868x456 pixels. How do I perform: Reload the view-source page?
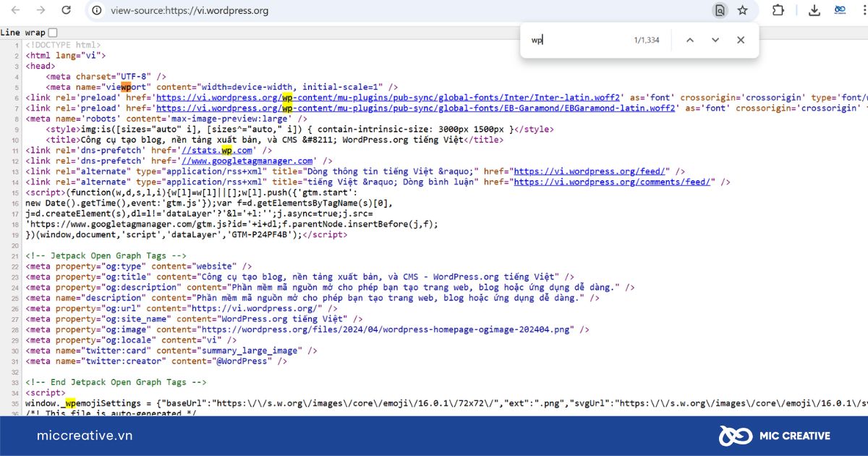pos(66,10)
